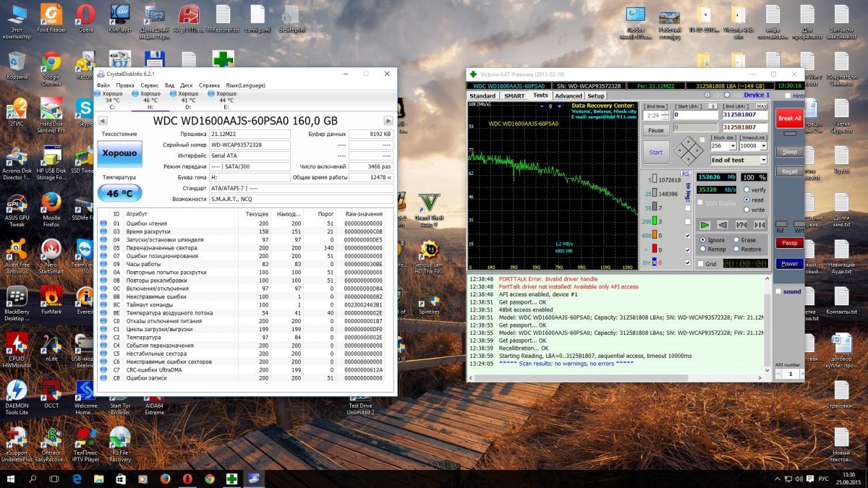
Task: Click the blue Power button in Victoria
Action: tap(790, 264)
